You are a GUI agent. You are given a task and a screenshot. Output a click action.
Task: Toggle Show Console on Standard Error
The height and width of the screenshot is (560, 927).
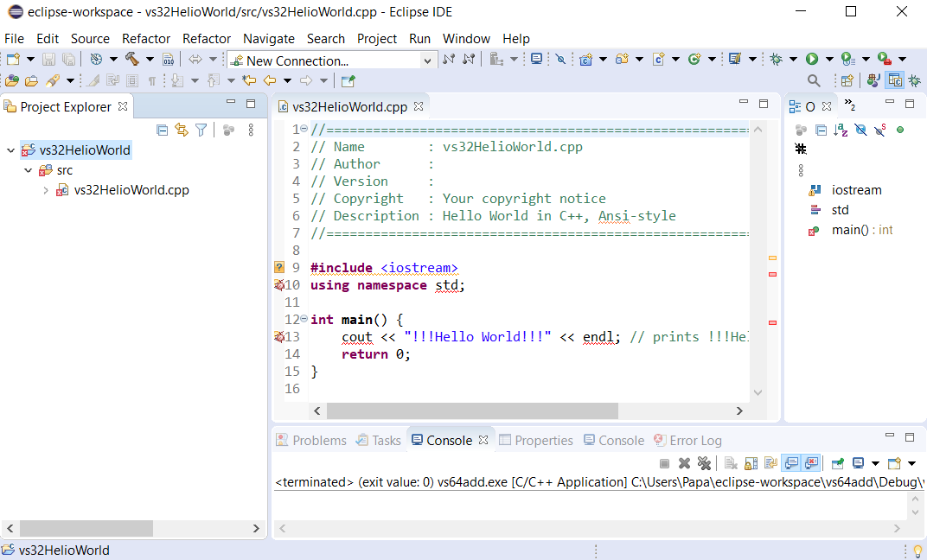(x=812, y=463)
